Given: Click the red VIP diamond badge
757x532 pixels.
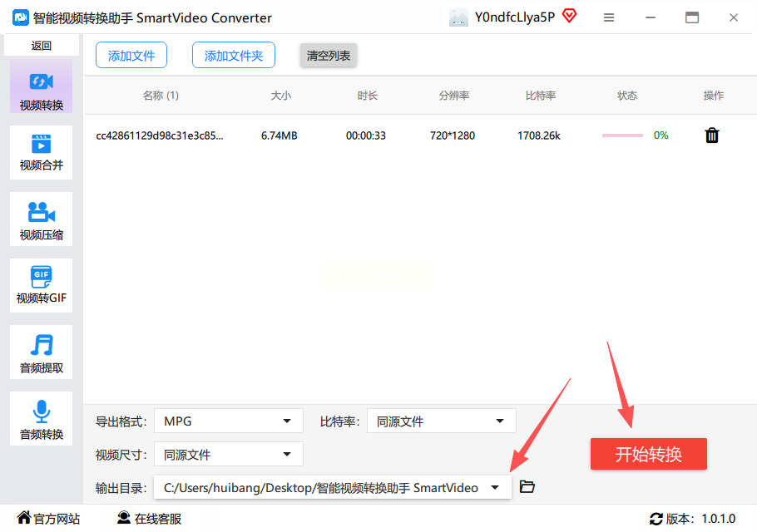Looking at the screenshot, I should (570, 17).
